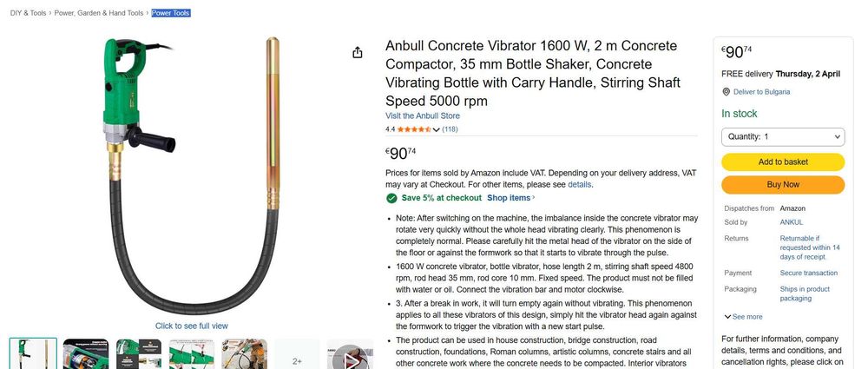The height and width of the screenshot is (369, 868).
Task: Open the 118 reviews link
Action: 450,129
